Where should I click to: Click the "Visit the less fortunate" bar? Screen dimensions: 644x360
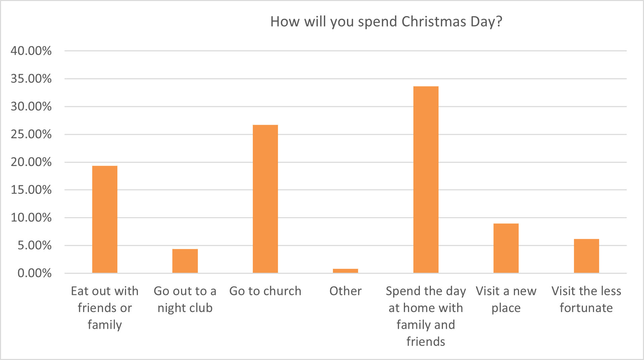(x=586, y=256)
